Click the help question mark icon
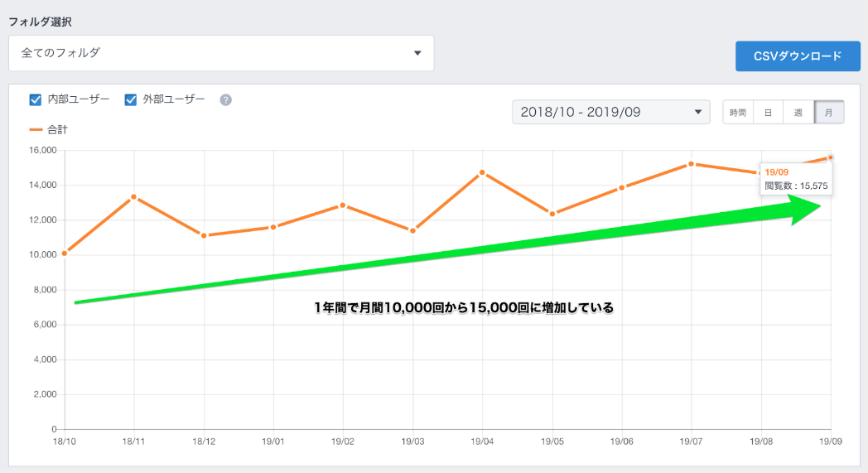Screen dimensions: 868x473 coord(225,100)
